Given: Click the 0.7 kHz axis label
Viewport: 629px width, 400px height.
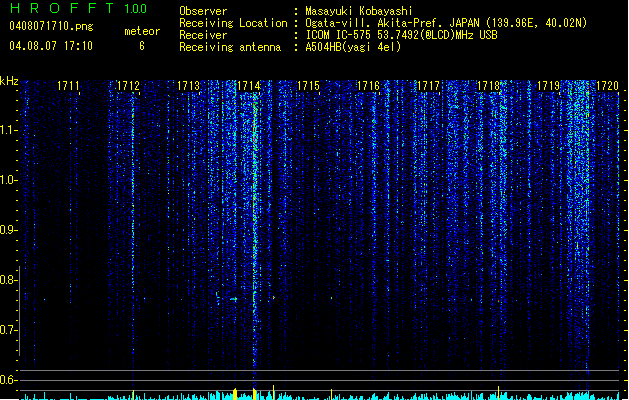Looking at the screenshot, I should pyautogui.click(x=8, y=330).
